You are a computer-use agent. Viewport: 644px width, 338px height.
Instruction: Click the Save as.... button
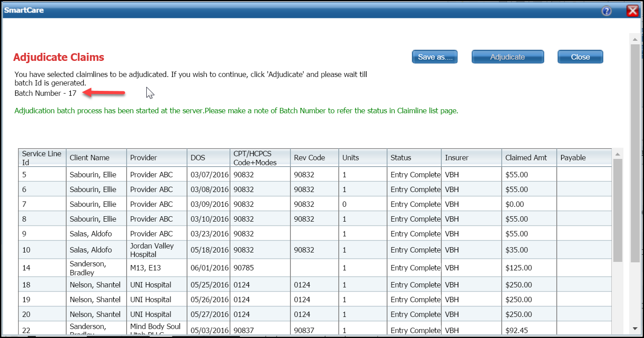point(435,57)
